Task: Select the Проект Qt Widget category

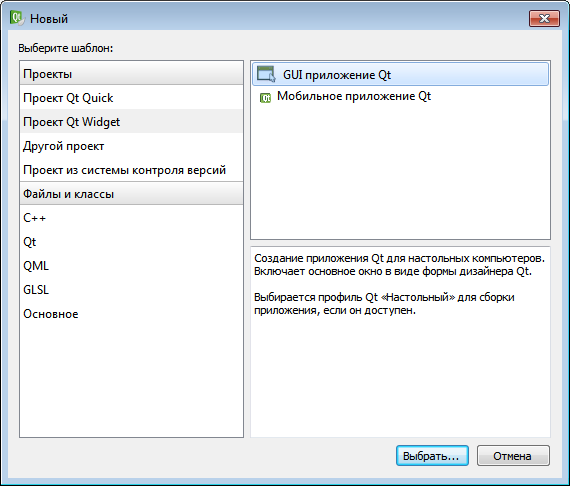Action: pyautogui.click(x=131, y=122)
